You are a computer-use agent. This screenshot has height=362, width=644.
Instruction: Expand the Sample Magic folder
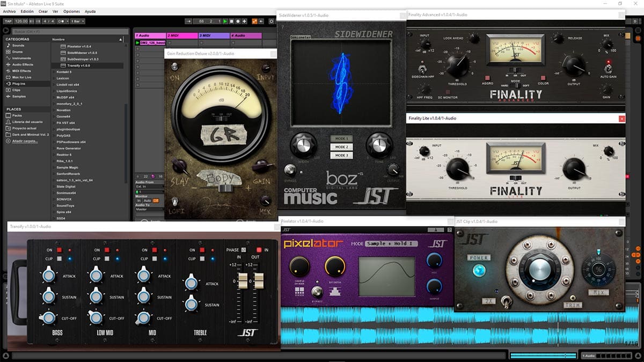(x=67, y=167)
